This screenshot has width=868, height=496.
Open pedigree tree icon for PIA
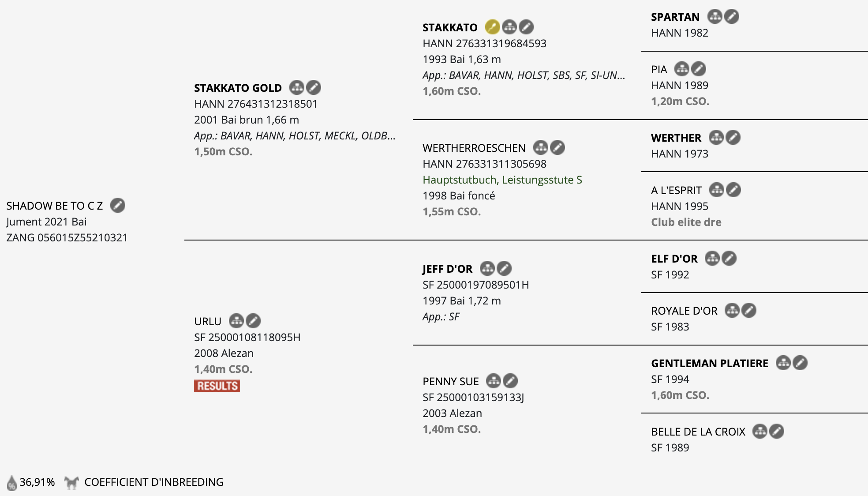[682, 69]
